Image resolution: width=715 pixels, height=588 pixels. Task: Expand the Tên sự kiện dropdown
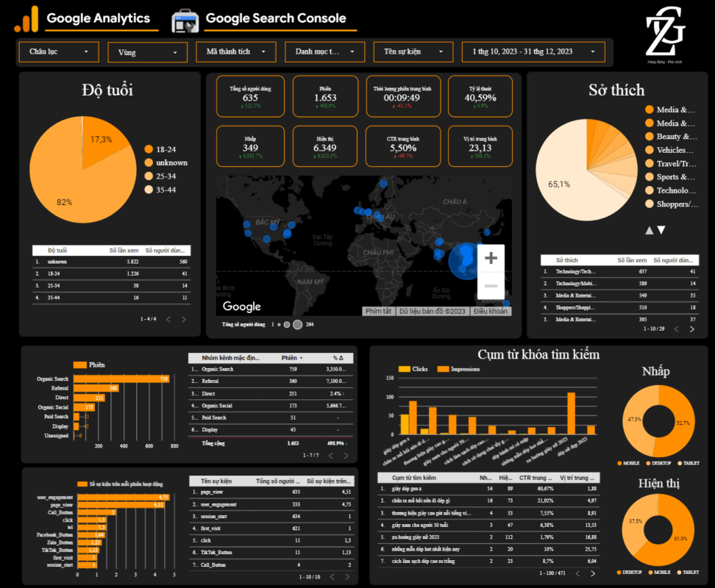coord(413,51)
